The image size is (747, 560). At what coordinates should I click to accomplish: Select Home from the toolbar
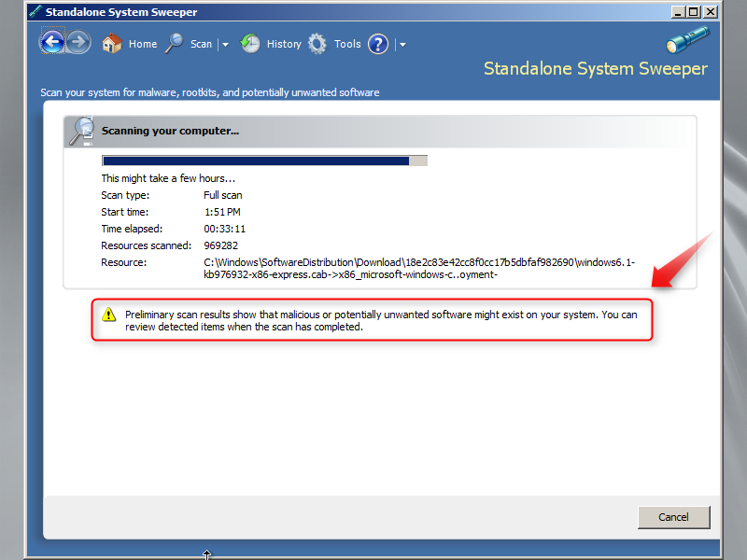(142, 43)
